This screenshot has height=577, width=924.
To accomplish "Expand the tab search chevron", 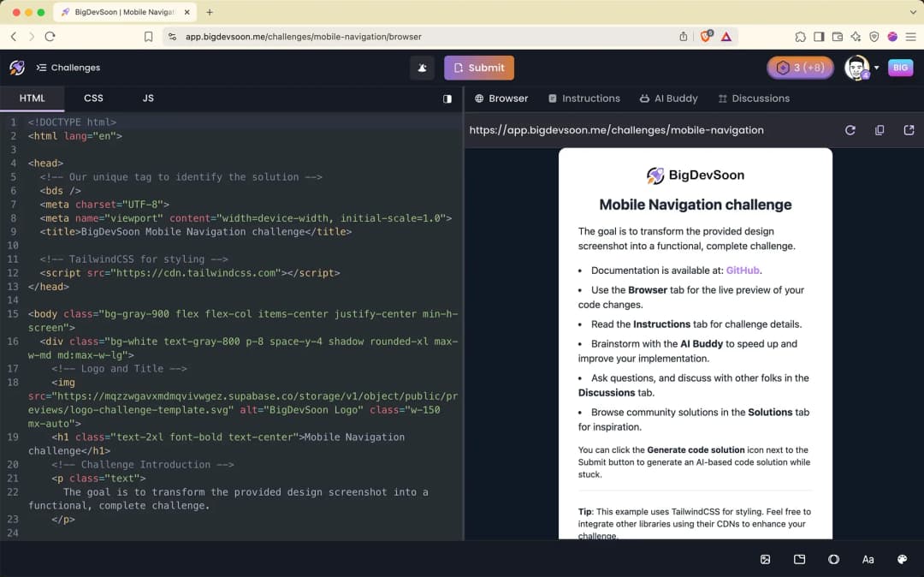I will 913,12.
